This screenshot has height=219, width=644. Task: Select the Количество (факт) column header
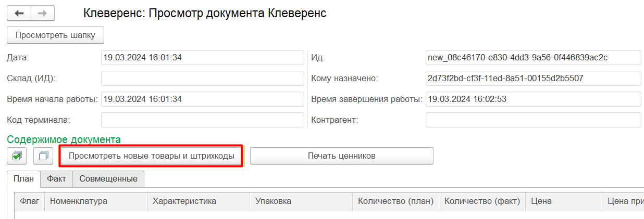tap(482, 201)
